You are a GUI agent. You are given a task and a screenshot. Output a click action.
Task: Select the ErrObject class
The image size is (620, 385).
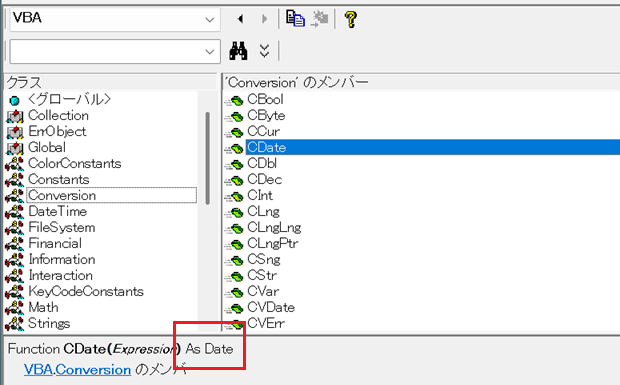pos(57,131)
